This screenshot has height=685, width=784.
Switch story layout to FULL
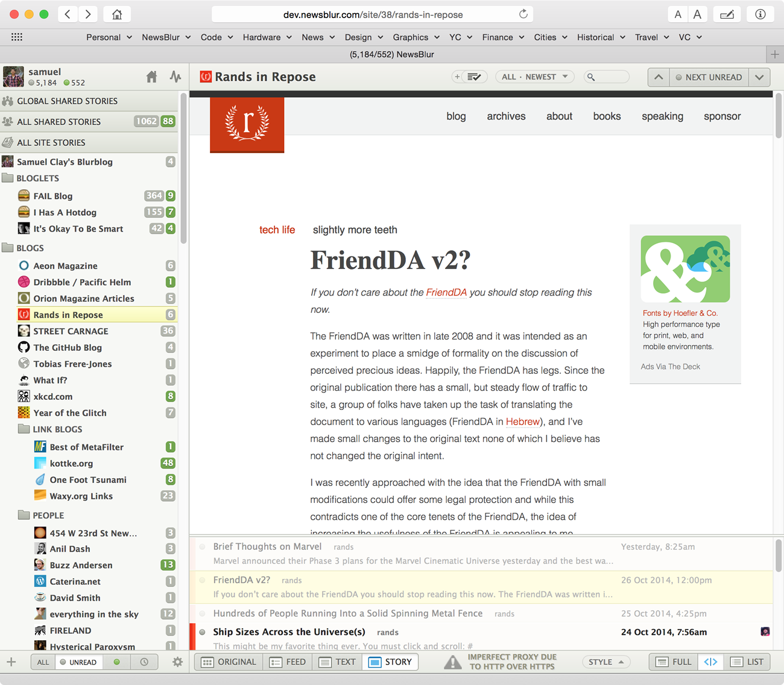674,661
